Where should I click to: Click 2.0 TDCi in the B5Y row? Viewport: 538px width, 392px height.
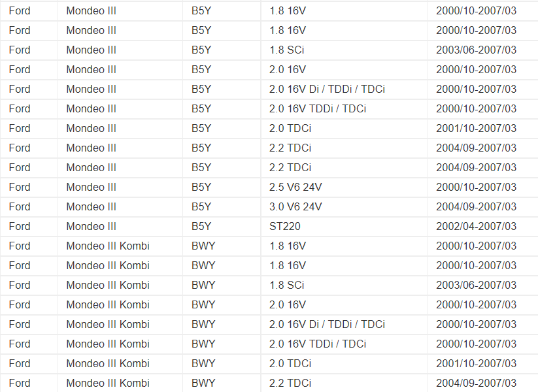290,128
